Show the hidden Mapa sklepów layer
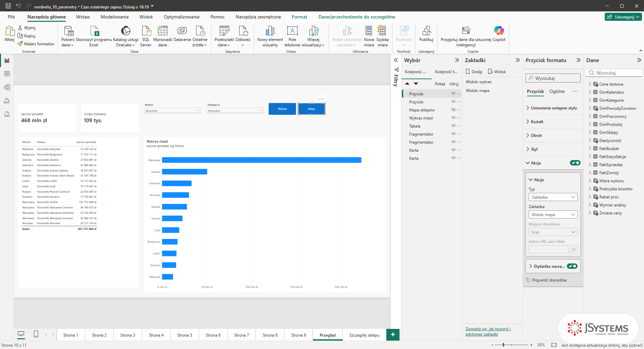 (453, 110)
